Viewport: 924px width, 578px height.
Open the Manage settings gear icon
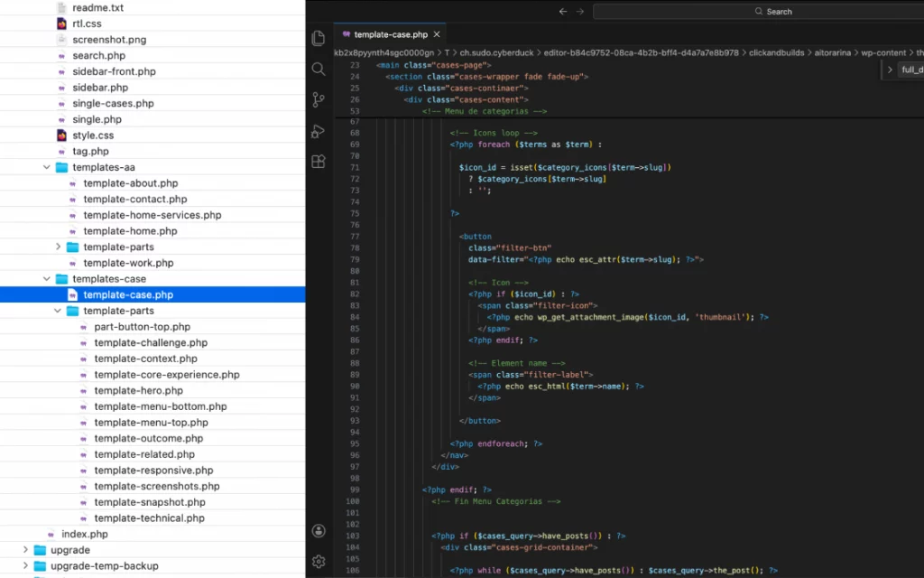coord(318,560)
